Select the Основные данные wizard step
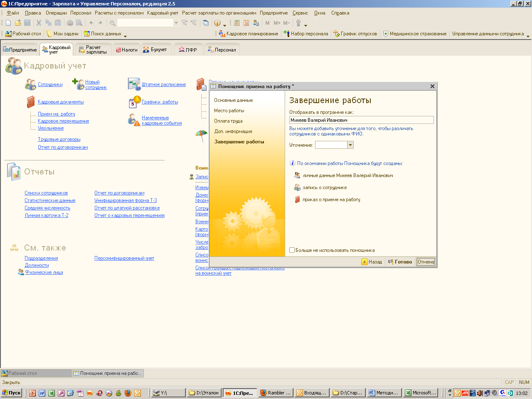The image size is (532, 399). pyautogui.click(x=234, y=100)
